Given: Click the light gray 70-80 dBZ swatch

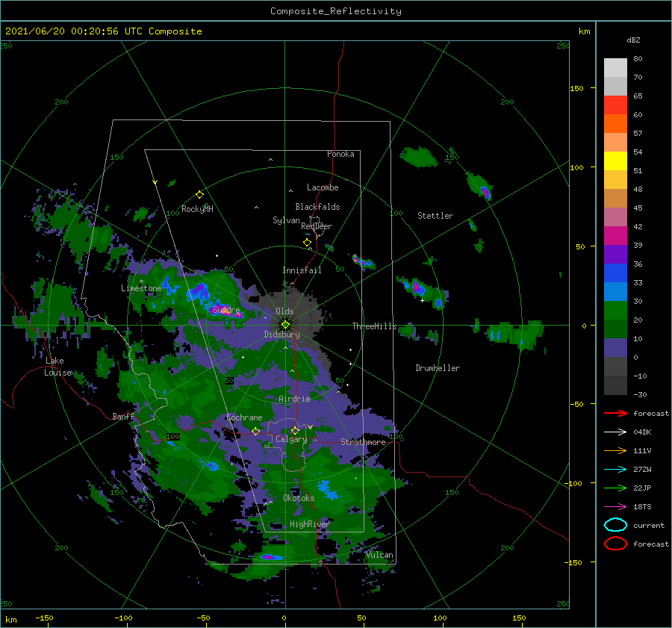Looking at the screenshot, I should (x=615, y=68).
